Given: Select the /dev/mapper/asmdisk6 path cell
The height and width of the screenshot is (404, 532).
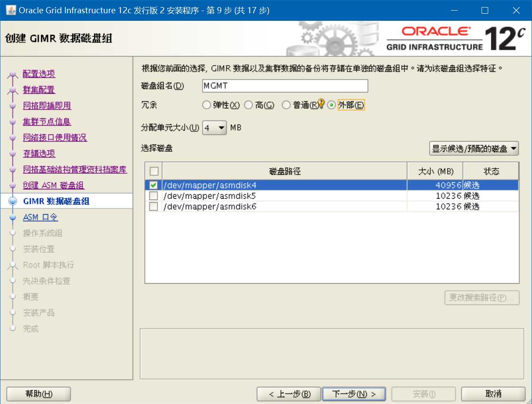Looking at the screenshot, I should pos(285,206).
